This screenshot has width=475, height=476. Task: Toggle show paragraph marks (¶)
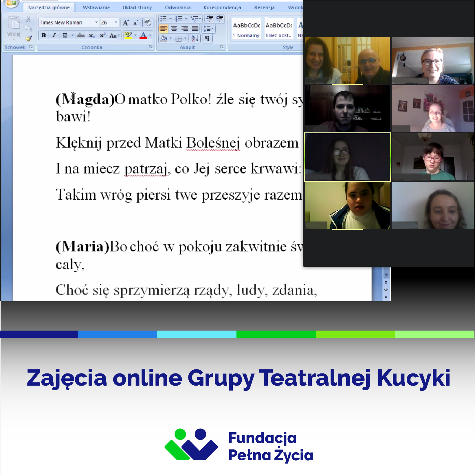207,38
